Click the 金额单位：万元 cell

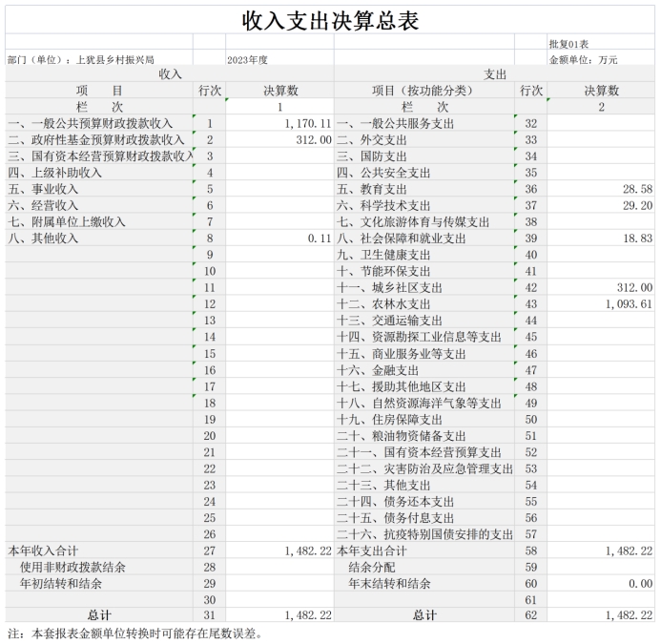point(583,59)
